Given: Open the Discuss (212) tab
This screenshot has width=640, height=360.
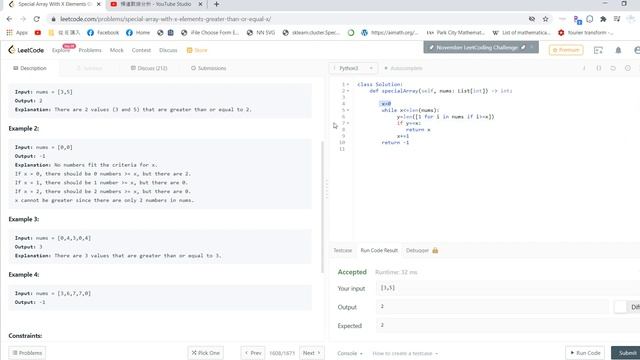Looking at the screenshot, I should point(149,68).
